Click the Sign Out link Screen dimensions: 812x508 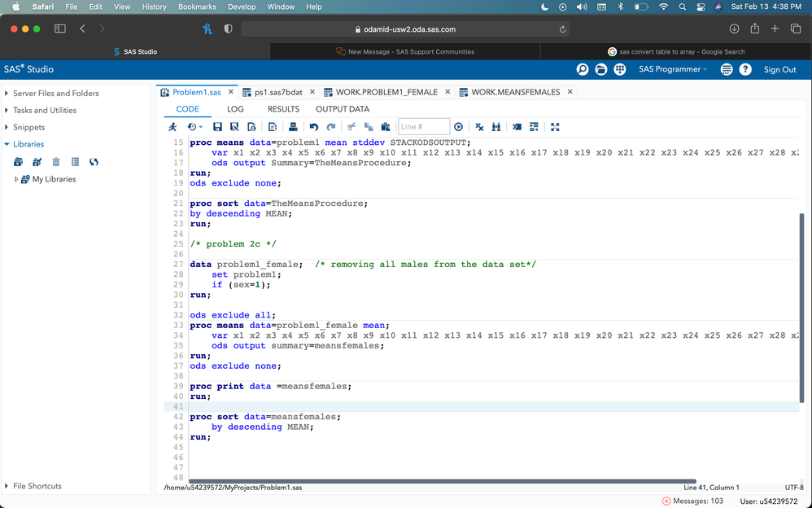pos(779,70)
